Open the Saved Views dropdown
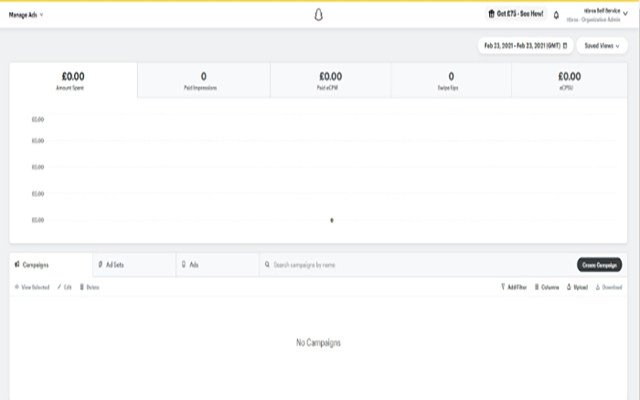 602,45
